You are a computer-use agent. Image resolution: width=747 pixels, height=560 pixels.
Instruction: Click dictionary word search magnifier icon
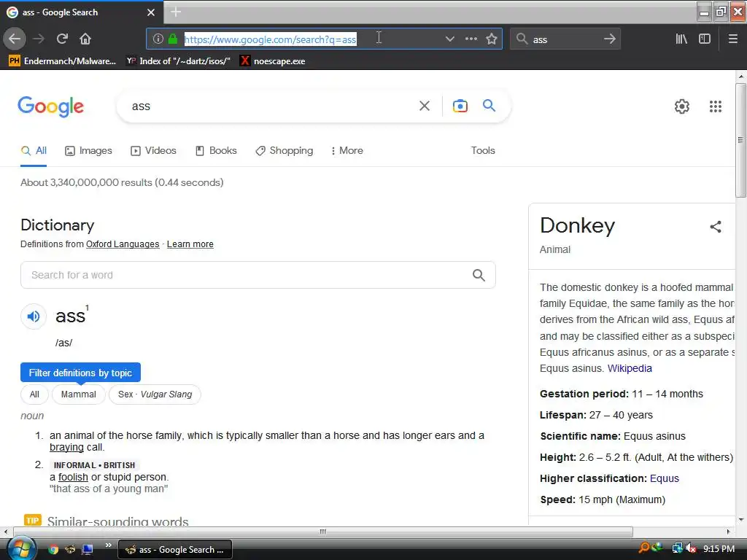pos(479,275)
